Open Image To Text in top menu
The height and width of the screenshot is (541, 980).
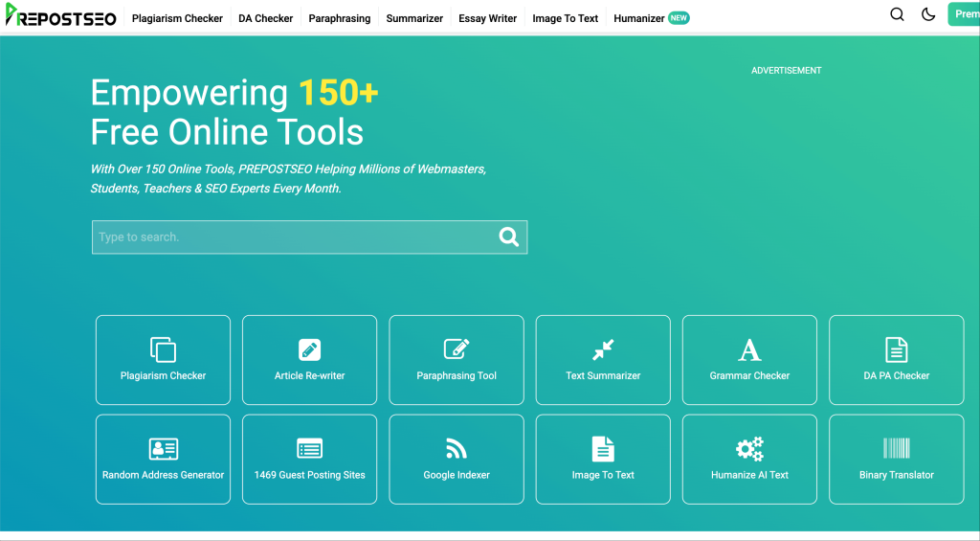click(565, 18)
